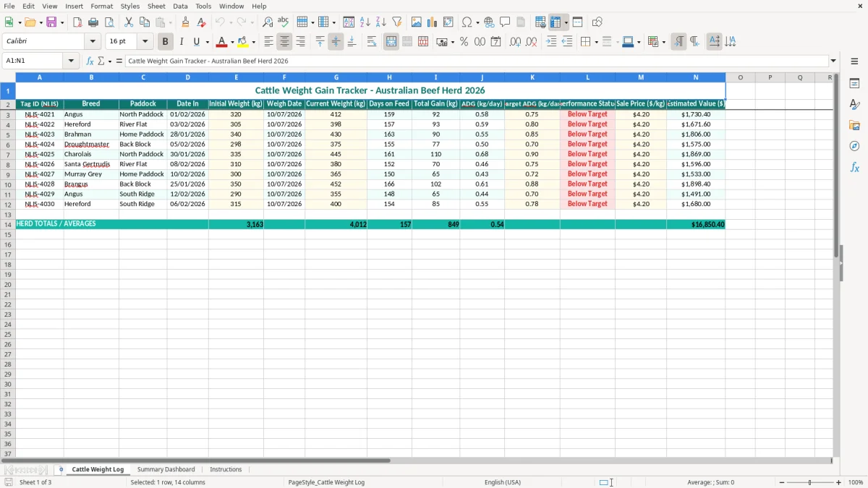868x488 pixels.
Task: Click Increase Indent icon
Action: click(x=551, y=42)
